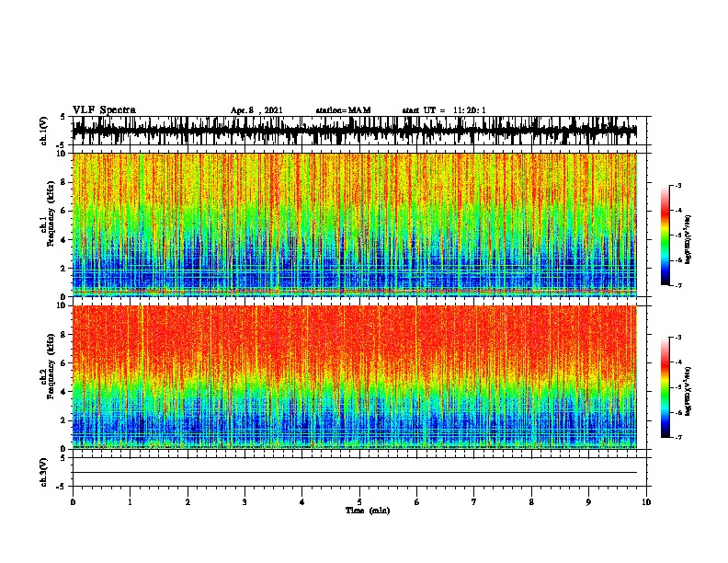Click the '-7' tick on upper colorbar
728x563 pixels.
coord(677,285)
